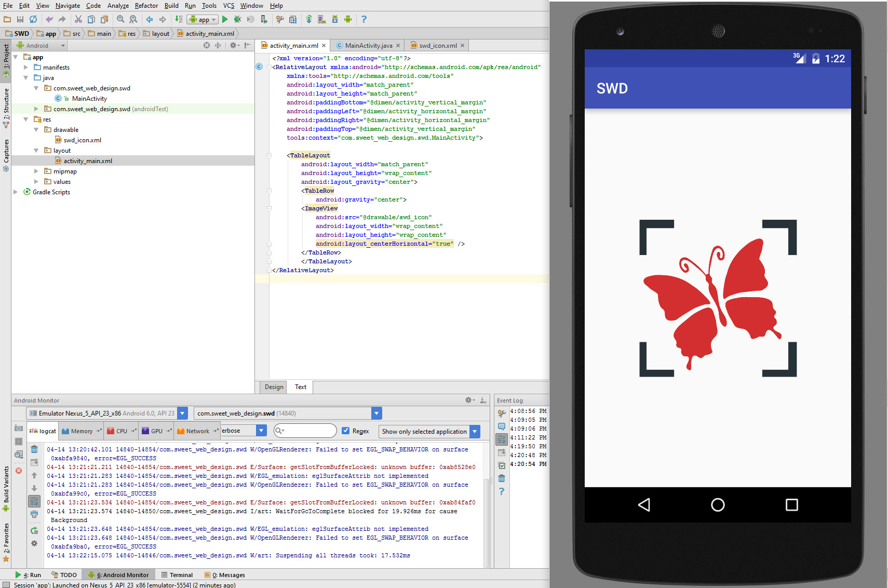Click the layout breadcrumb in navigation bar
The image size is (888, 588).
(160, 34)
